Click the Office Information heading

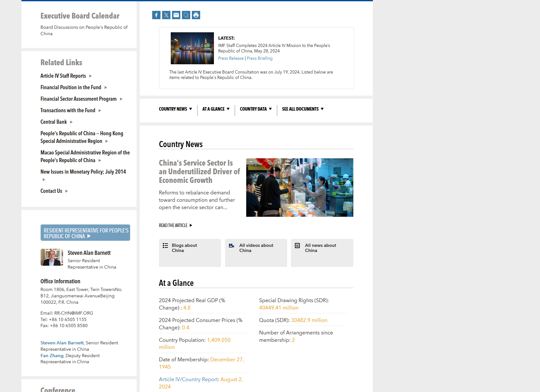60,281
